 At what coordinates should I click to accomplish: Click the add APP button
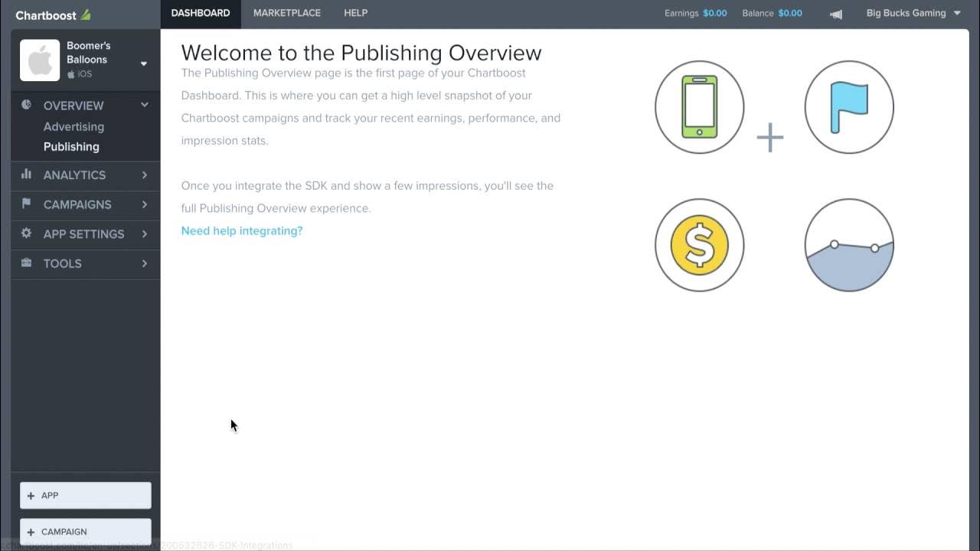point(86,496)
